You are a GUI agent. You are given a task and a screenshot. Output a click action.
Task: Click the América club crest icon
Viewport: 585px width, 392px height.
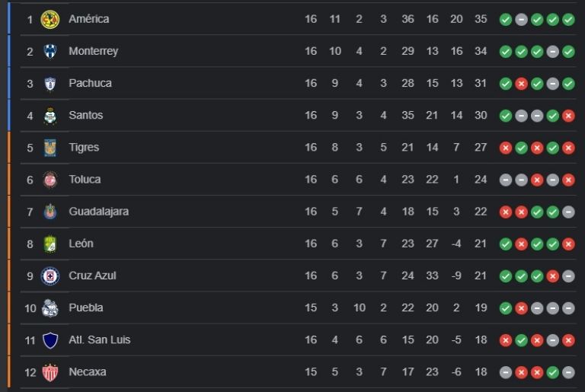[x=50, y=19]
